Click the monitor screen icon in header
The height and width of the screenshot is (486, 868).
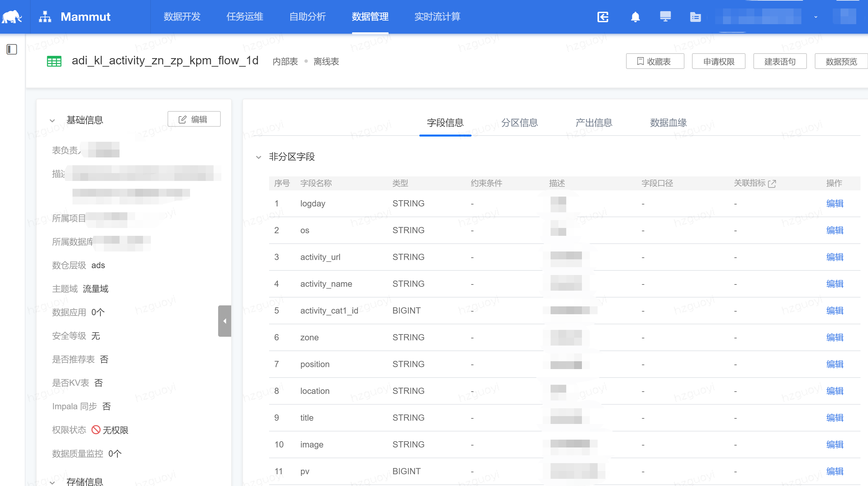(665, 16)
